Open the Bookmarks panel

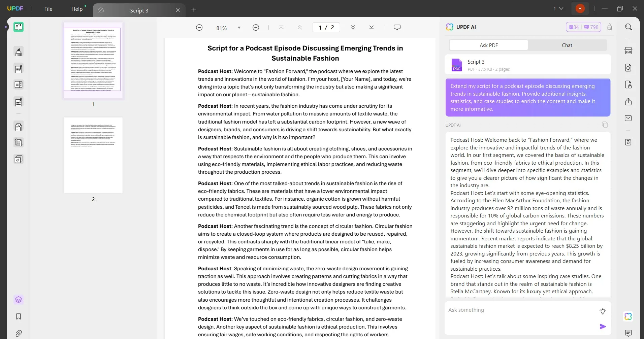(x=19, y=316)
